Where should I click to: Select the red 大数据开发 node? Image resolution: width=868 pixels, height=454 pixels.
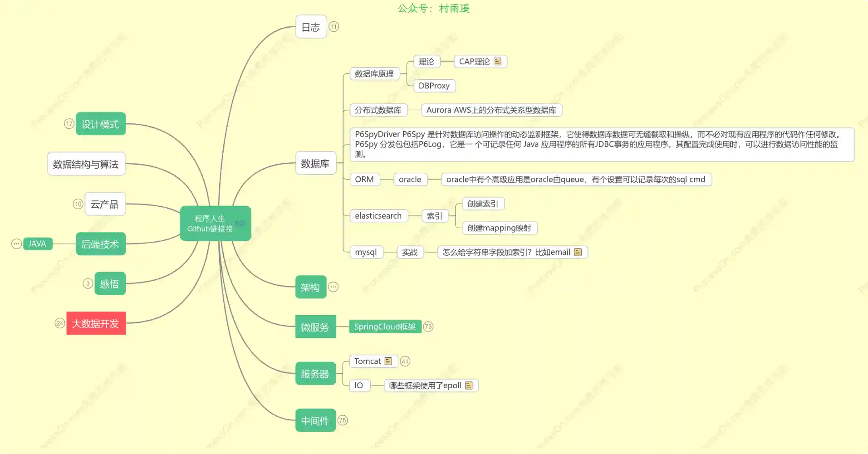[96, 323]
